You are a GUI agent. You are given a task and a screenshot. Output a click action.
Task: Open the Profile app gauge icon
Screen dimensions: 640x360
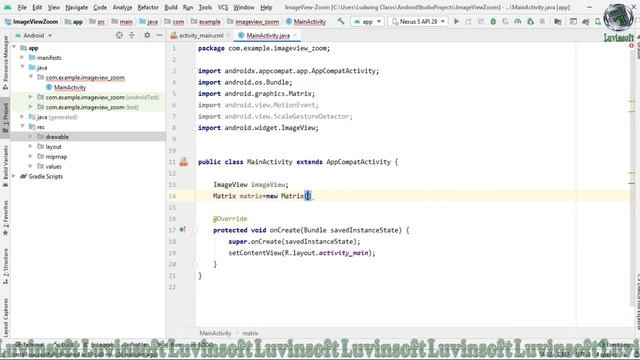(518, 21)
